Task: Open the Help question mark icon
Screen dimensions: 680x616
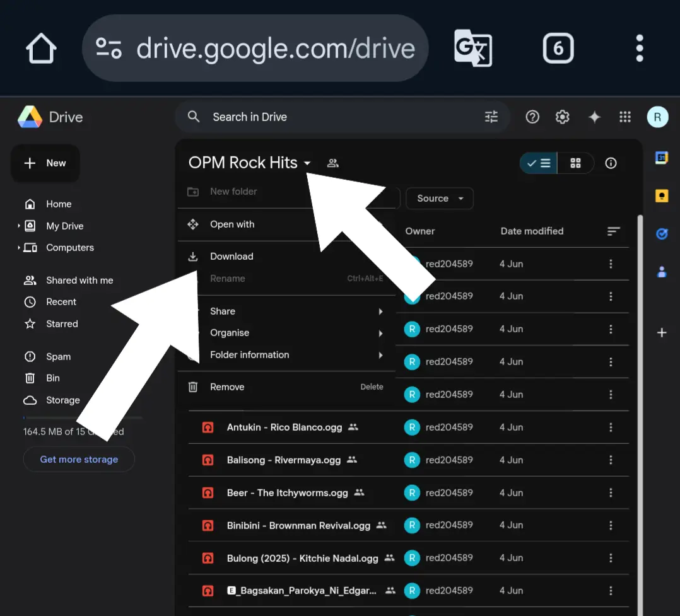Action: [x=532, y=117]
